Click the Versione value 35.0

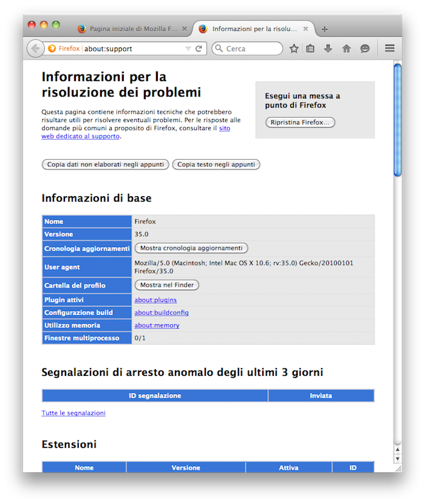(141, 234)
